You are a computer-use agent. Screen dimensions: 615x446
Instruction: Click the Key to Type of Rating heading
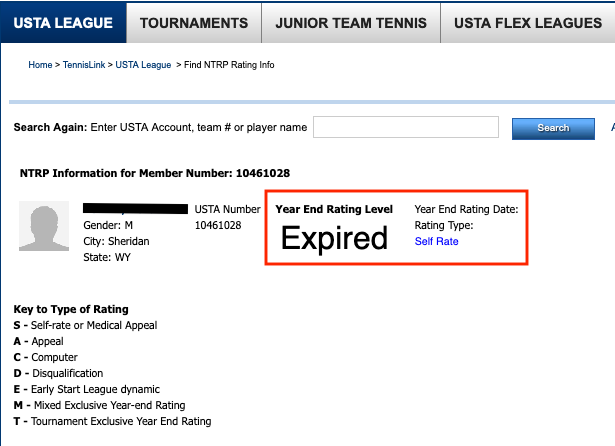(x=71, y=309)
